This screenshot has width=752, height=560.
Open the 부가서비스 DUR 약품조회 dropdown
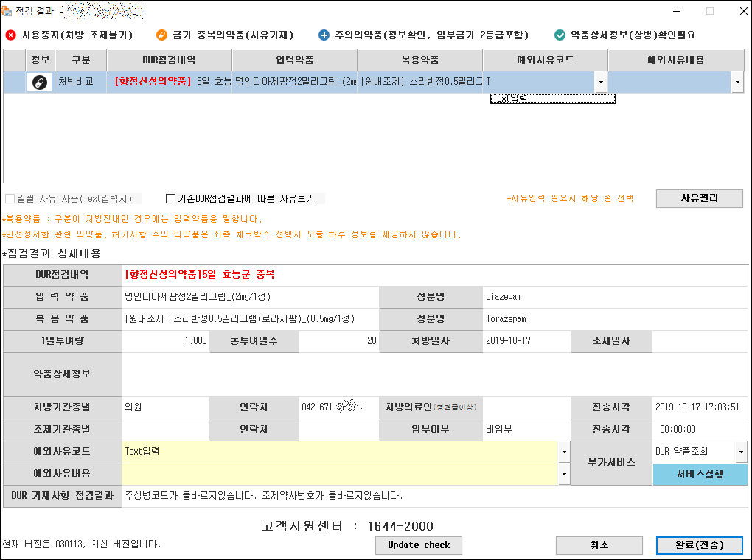740,451
